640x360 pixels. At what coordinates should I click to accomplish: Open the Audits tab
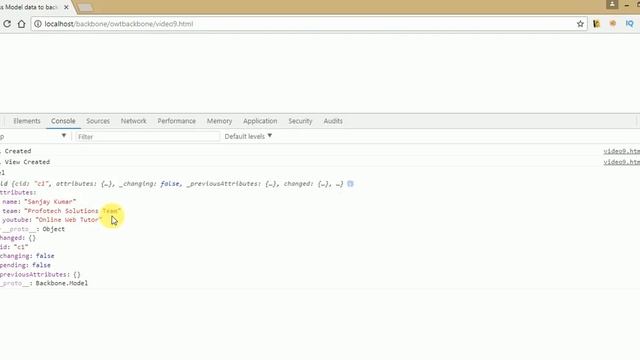333,121
